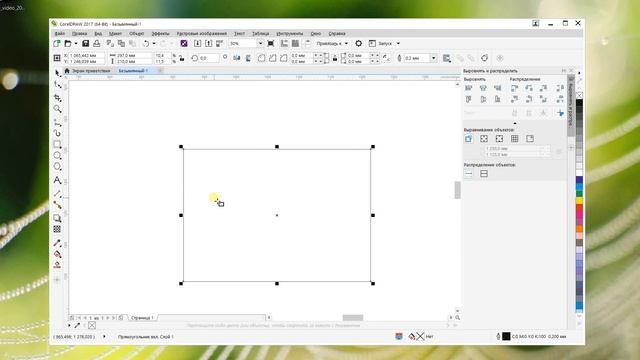Click Align left icon in docker

(x=469, y=88)
